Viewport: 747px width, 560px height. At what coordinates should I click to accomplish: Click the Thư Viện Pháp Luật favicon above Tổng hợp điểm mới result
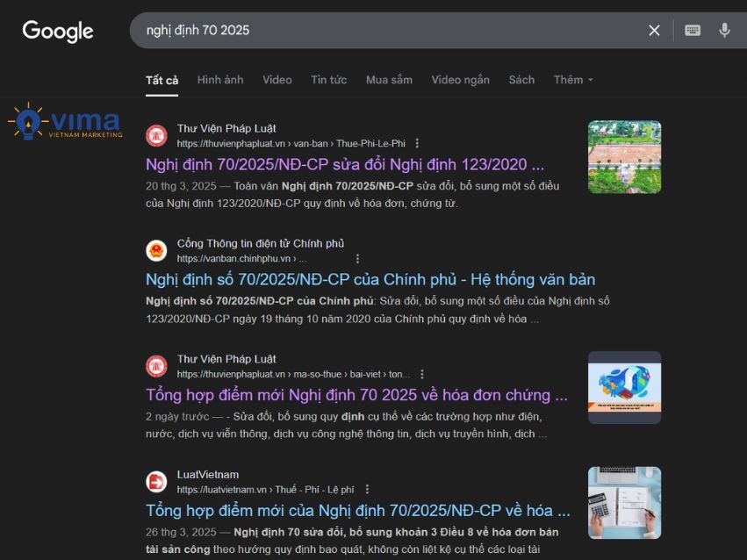click(156, 366)
